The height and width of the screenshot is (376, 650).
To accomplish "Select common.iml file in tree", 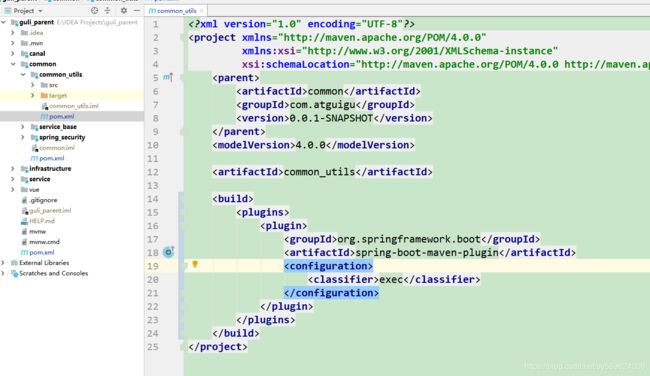I will (x=57, y=148).
